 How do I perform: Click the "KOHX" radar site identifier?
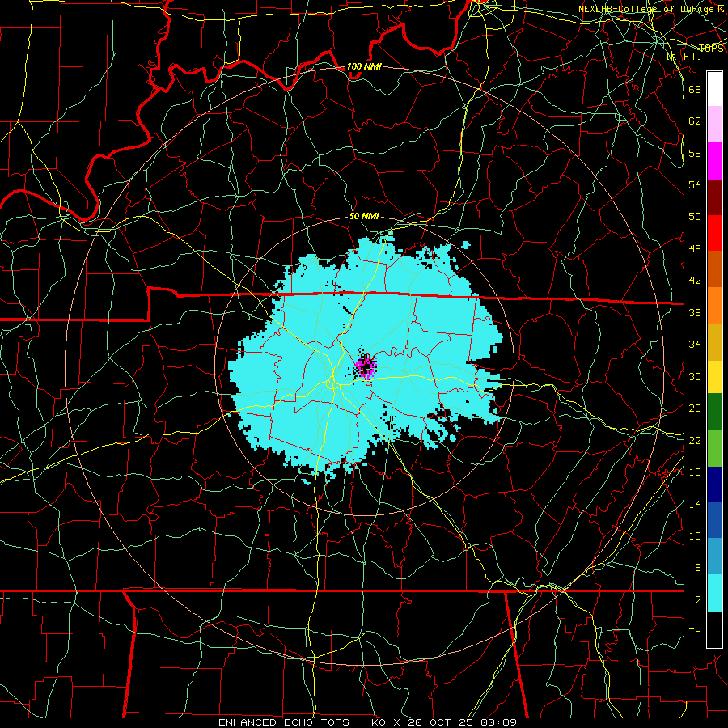[387, 722]
